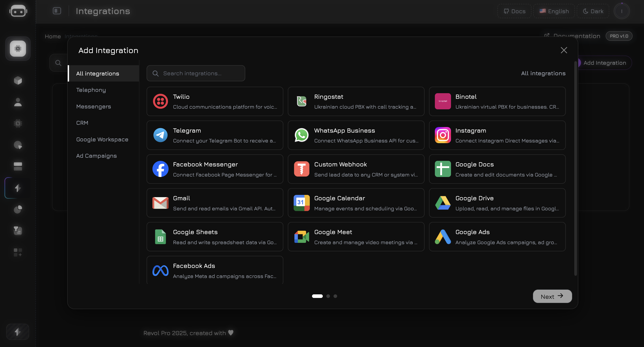The image size is (644, 347).
Task: Switch to the Telephony category
Action: click(x=91, y=90)
